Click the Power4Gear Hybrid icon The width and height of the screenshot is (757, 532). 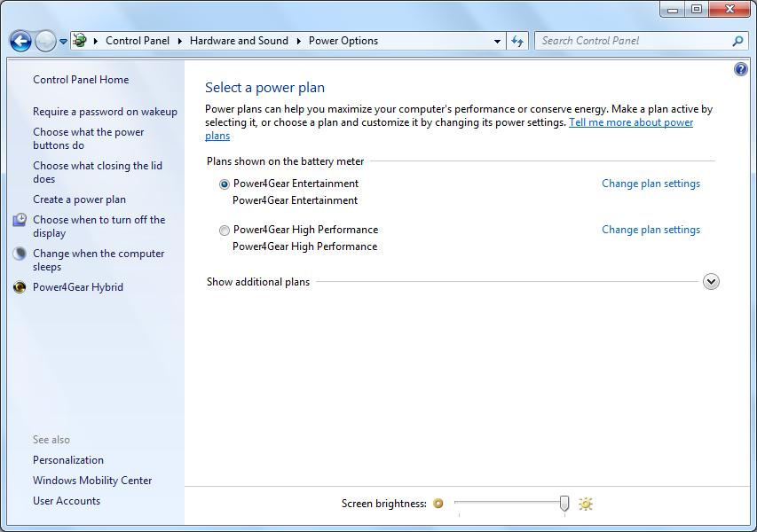(x=20, y=287)
